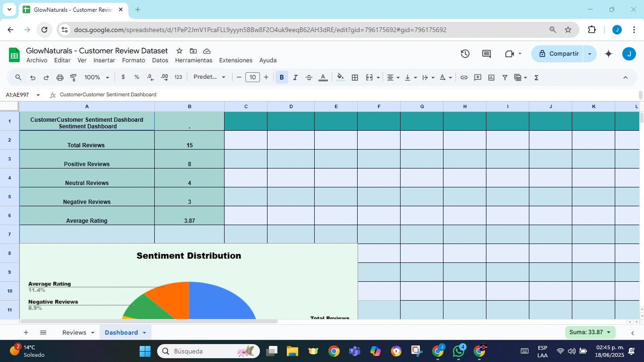Open the Gemini sparkle assistant

click(x=609, y=54)
